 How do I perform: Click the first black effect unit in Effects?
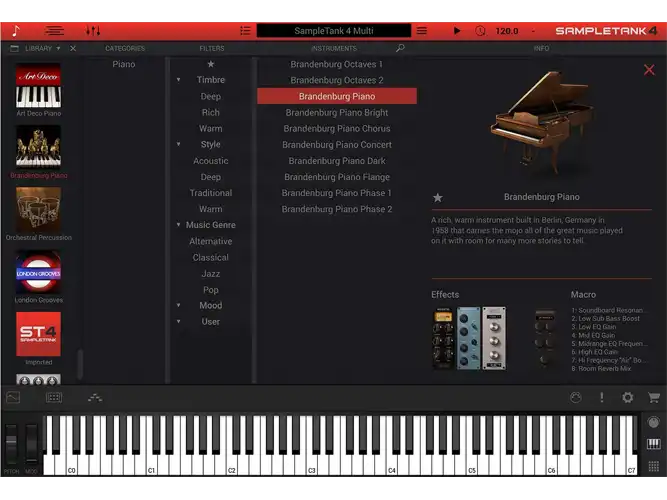[x=443, y=338]
